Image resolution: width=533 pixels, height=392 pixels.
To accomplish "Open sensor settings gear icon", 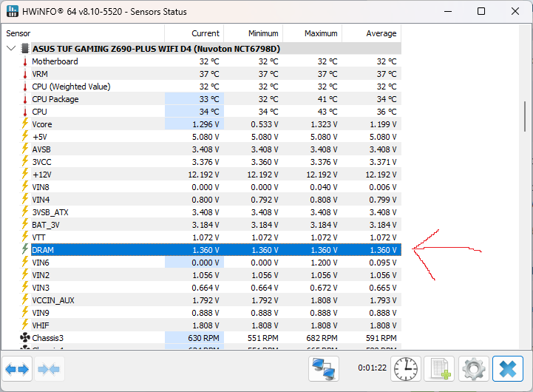I will point(474,369).
